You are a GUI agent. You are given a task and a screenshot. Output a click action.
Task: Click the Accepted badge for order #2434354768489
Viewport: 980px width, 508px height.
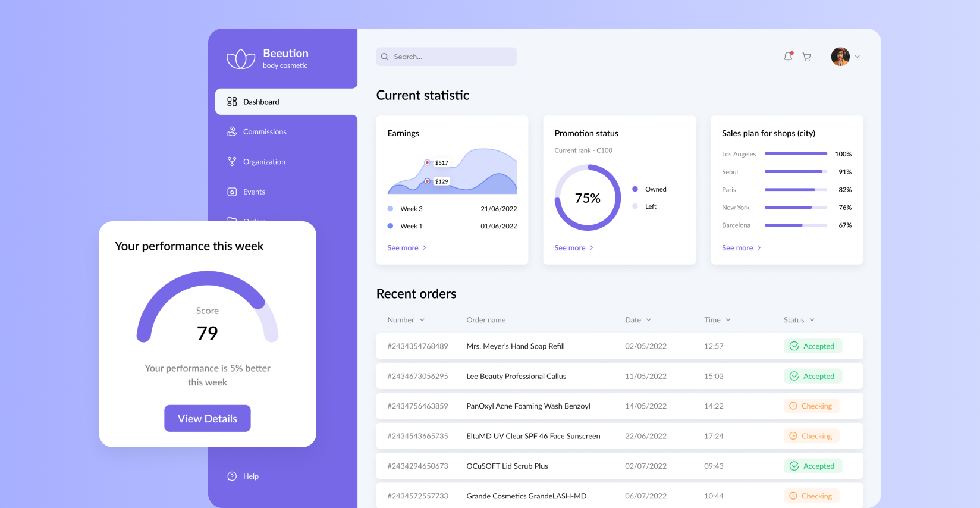pos(813,346)
